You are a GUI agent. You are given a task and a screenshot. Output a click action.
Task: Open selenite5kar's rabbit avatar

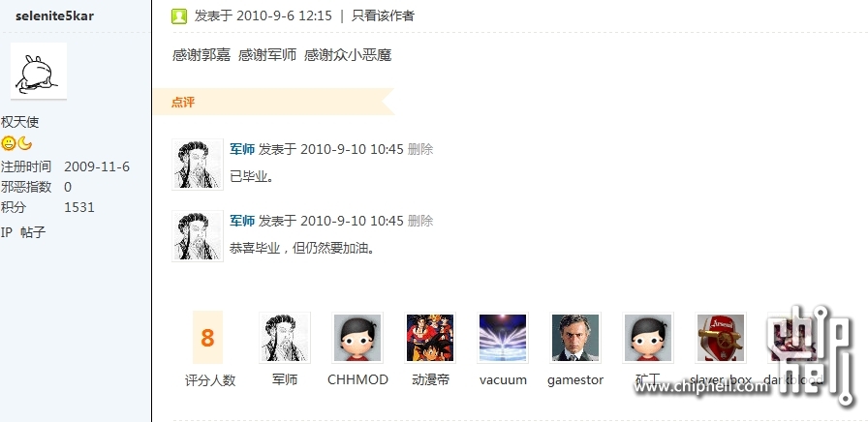pos(39,71)
